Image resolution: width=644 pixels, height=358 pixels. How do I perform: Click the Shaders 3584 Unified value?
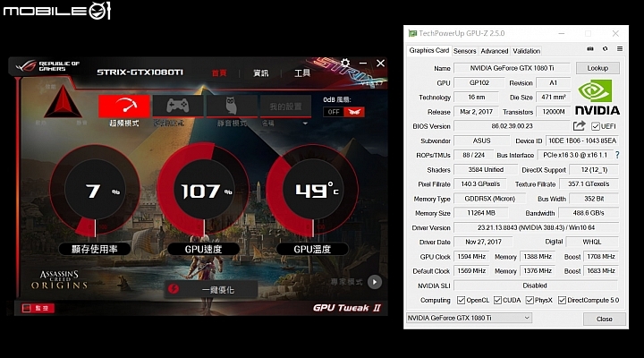click(x=486, y=169)
